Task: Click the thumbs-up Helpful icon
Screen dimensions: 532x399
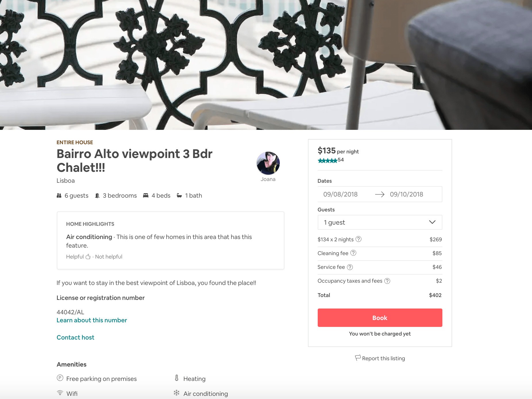Action: (x=88, y=257)
